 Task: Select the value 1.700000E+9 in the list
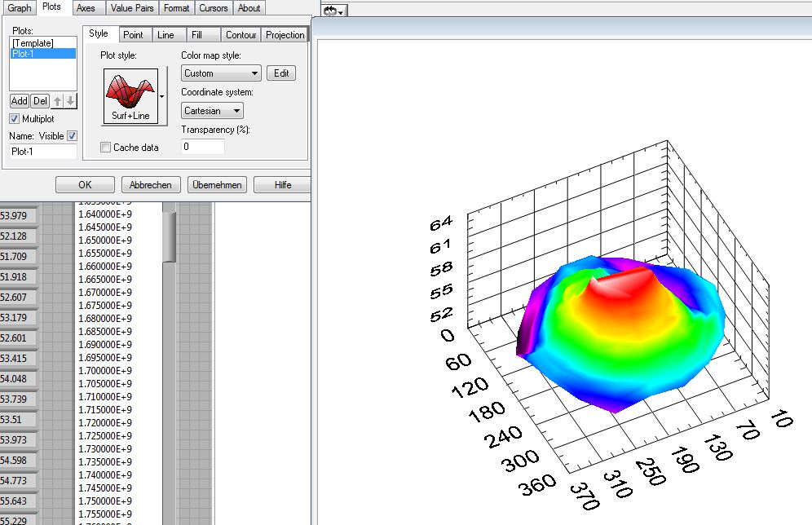(105, 371)
